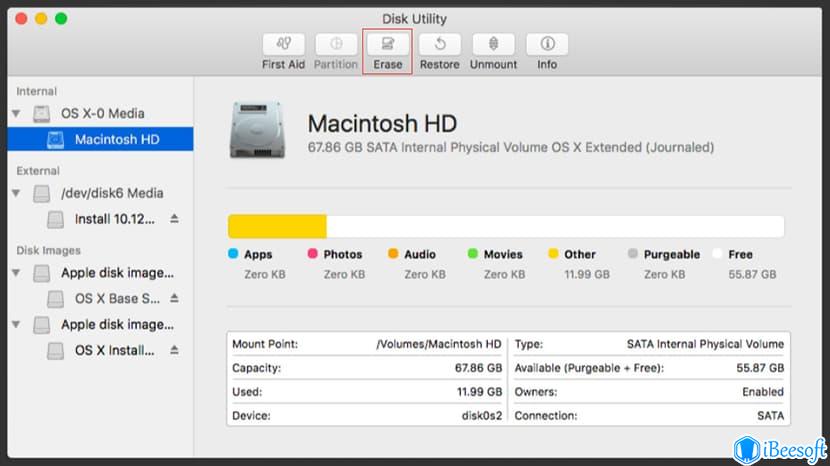This screenshot has width=830, height=466.
Task: Click the Available 55.87 GB value
Action: click(760, 368)
